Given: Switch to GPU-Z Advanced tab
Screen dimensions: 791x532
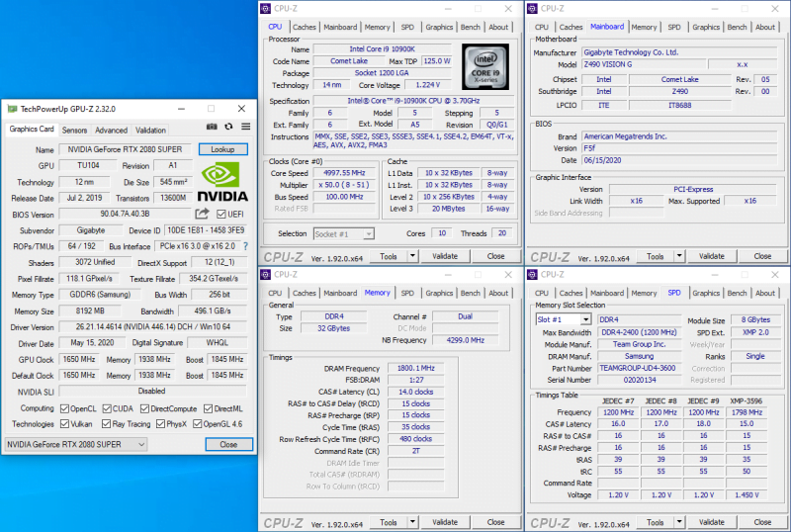Looking at the screenshot, I should 111,131.
